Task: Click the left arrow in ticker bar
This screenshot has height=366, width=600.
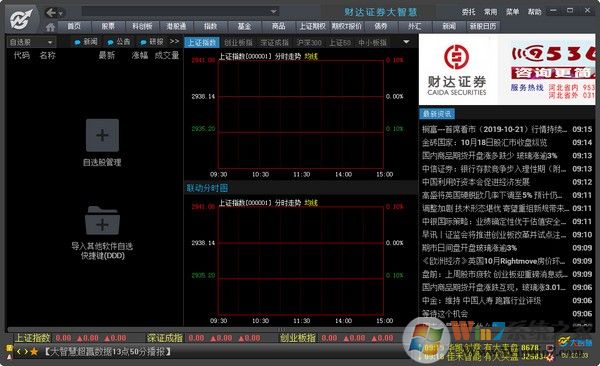Action: click(18, 351)
